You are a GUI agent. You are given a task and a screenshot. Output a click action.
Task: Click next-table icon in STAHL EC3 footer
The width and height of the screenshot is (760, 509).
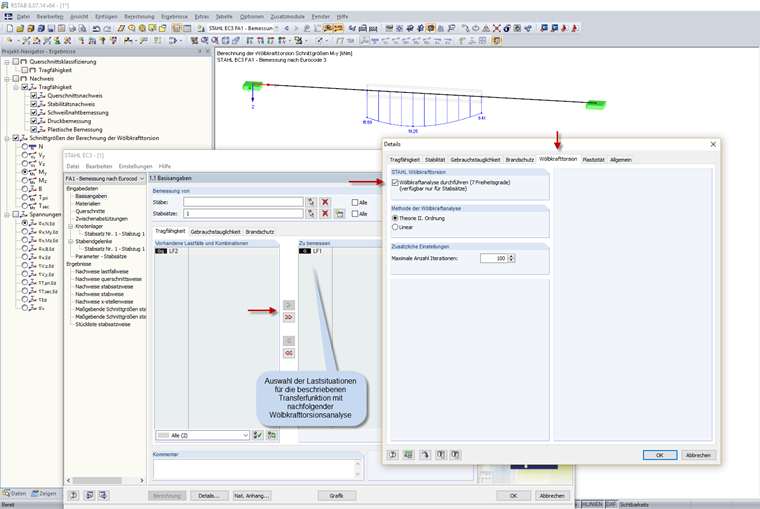coord(103,495)
